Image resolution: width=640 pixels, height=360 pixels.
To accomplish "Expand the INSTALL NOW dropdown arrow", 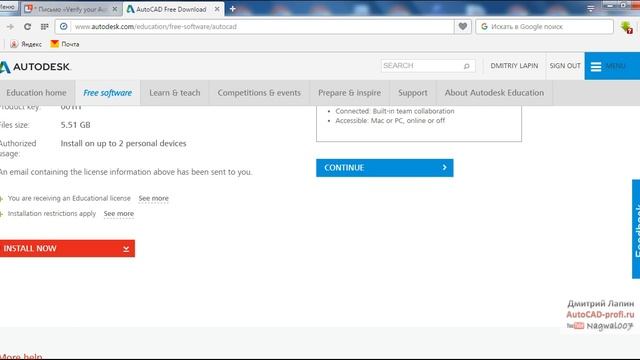I will coord(126,249).
